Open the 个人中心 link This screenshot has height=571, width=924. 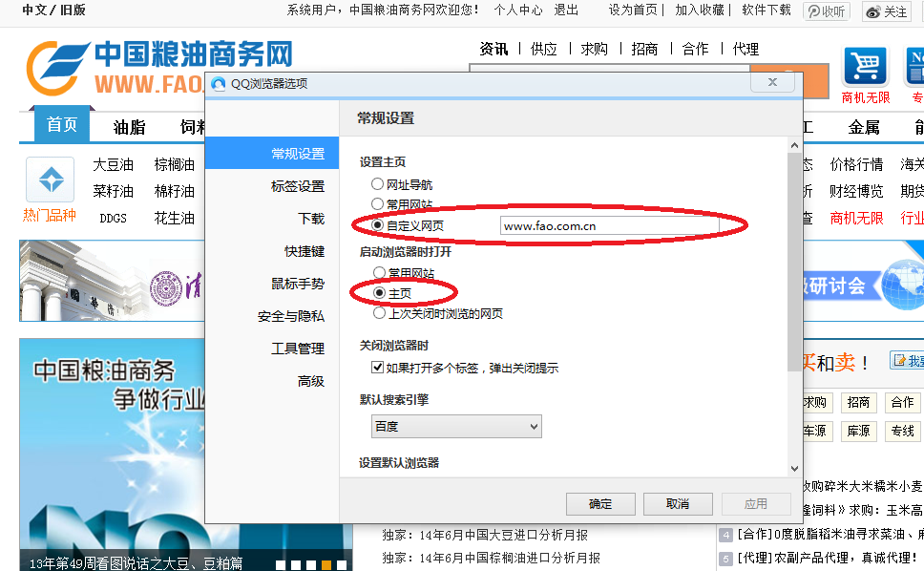coord(518,10)
